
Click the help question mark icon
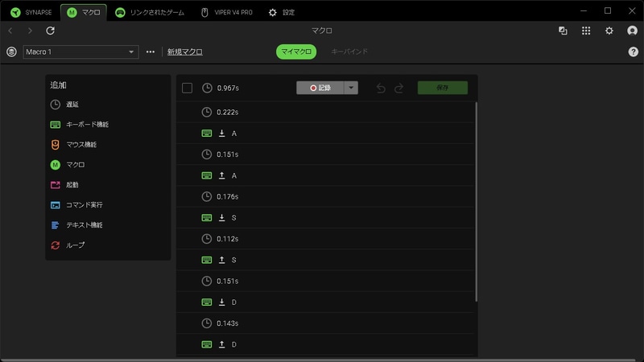pyautogui.click(x=633, y=51)
